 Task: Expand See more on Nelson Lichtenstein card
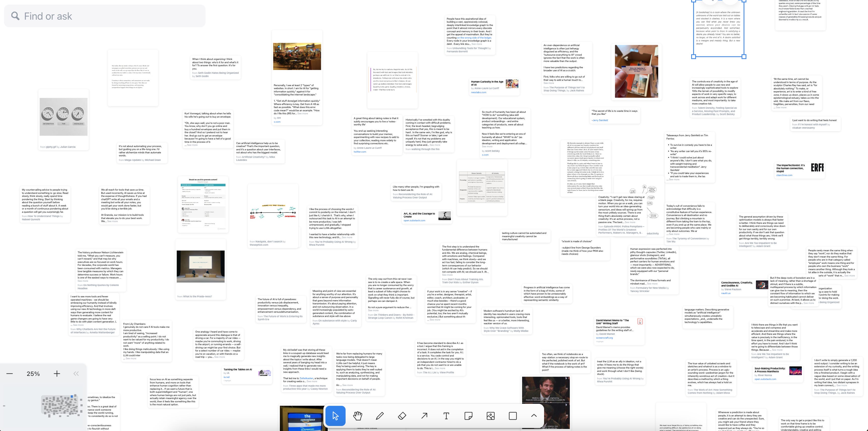click(83, 281)
